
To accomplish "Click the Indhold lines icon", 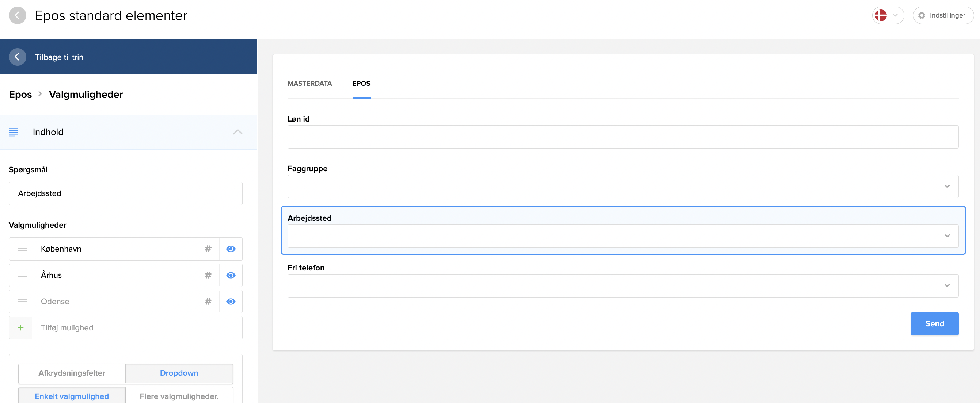I will pos(13,132).
